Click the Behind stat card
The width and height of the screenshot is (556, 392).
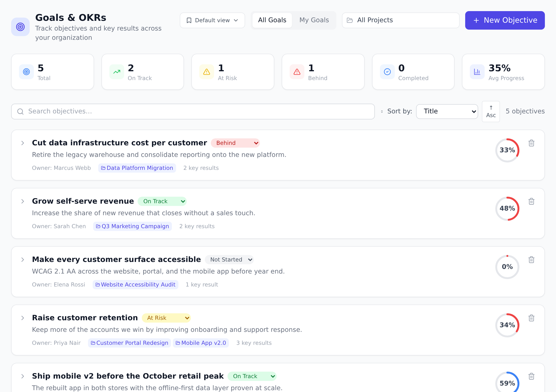coord(323,72)
